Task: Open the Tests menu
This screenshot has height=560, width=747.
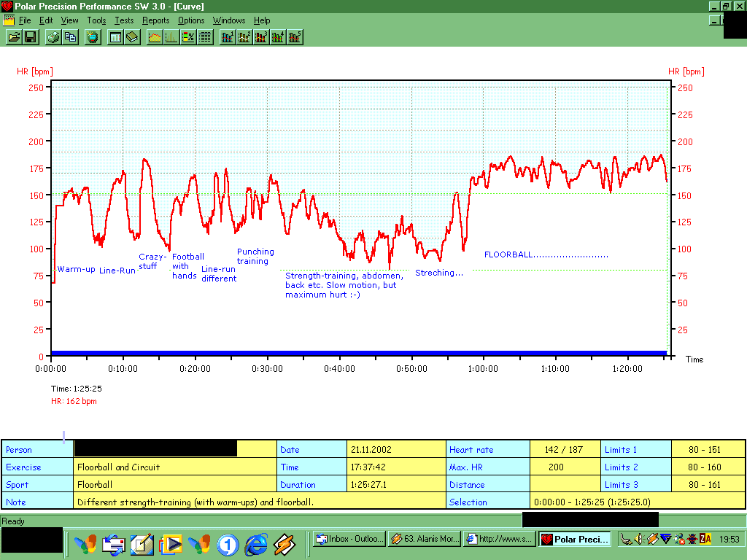Action: 123,20
